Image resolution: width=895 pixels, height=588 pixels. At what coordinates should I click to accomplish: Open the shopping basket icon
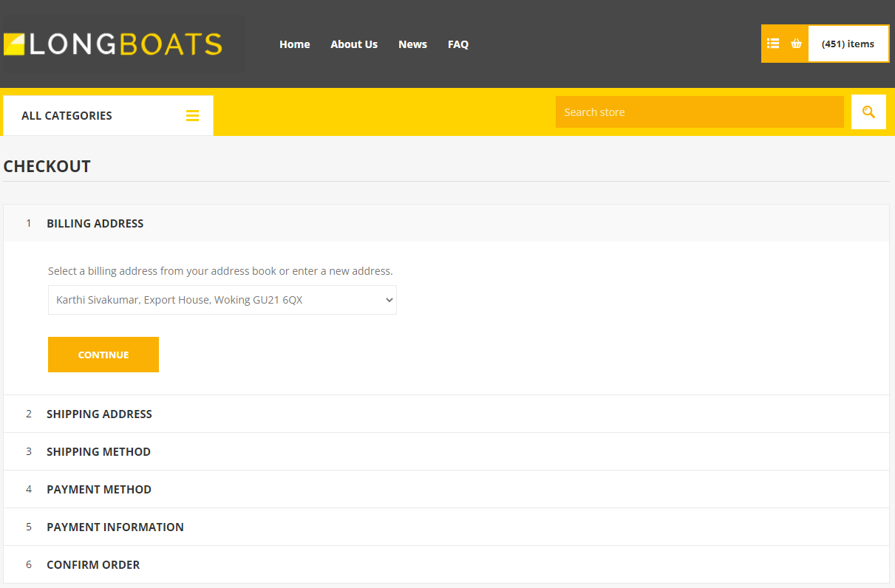pos(797,44)
